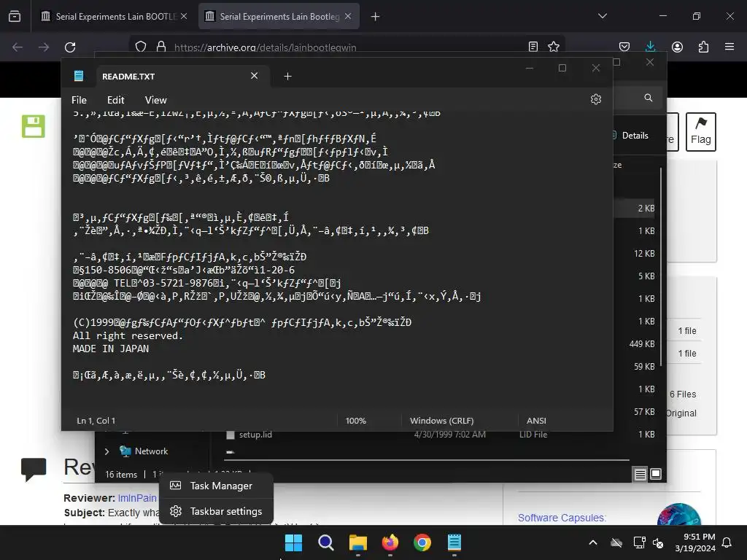Open the File menu in Notepad
The height and width of the screenshot is (560, 747).
coord(79,100)
